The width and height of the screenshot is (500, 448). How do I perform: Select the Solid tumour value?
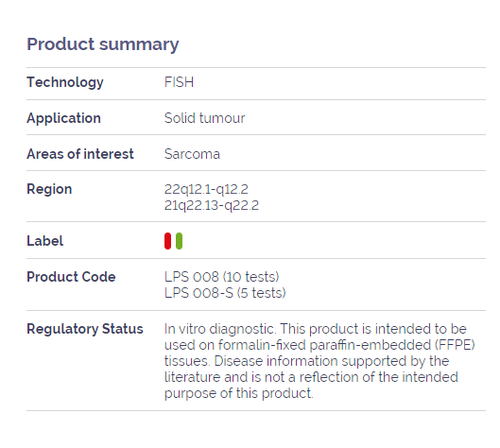point(205,118)
